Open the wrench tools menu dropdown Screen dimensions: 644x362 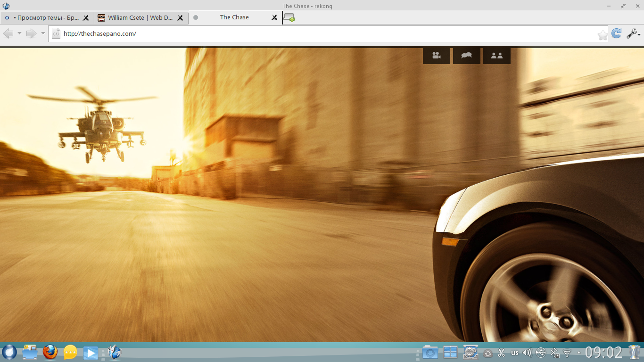[633, 33]
